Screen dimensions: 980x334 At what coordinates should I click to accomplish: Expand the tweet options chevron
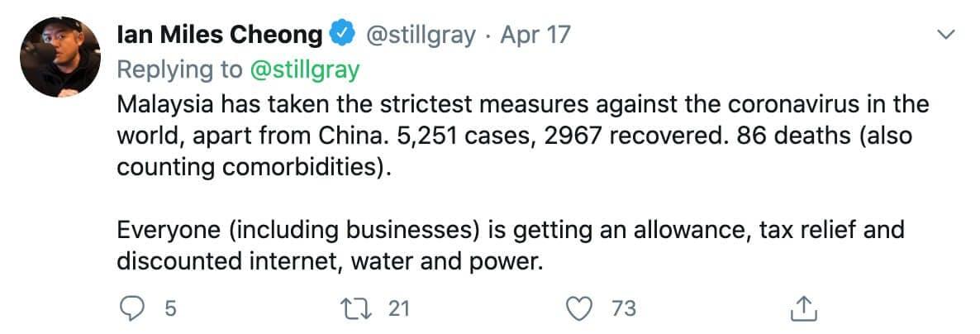tap(945, 35)
